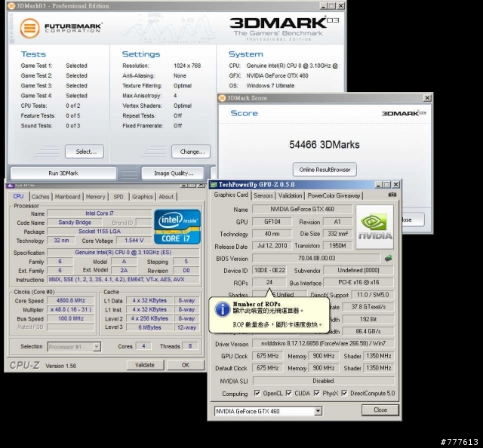Open the Processor #1 selection dropdown
Image resolution: width=483 pixels, height=448 pixels.
[x=97, y=347]
